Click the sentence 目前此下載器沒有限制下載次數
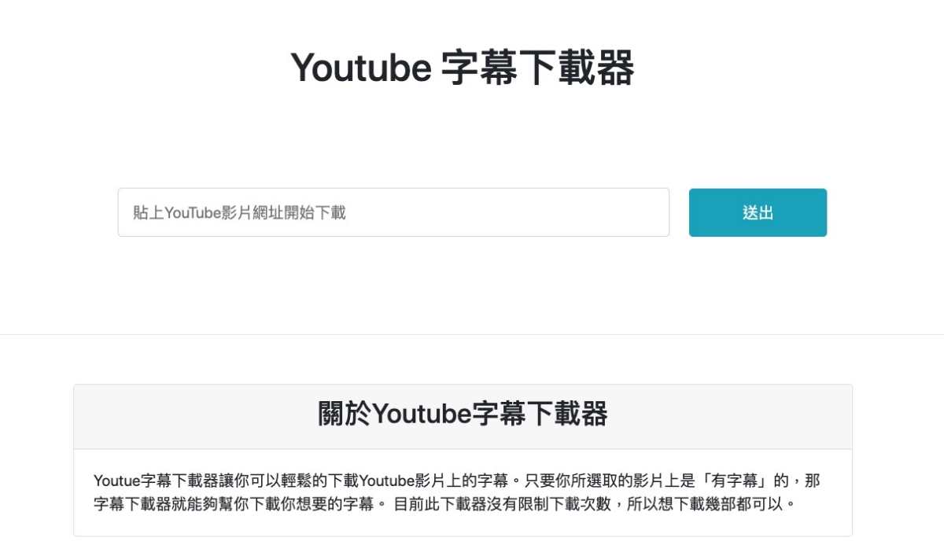The image size is (944, 560). pos(503,504)
